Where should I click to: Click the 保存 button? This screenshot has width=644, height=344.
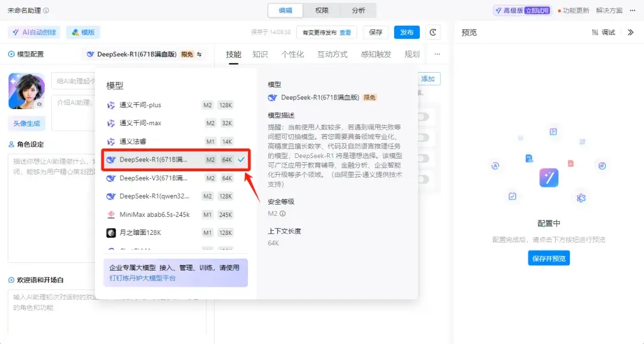pos(376,32)
